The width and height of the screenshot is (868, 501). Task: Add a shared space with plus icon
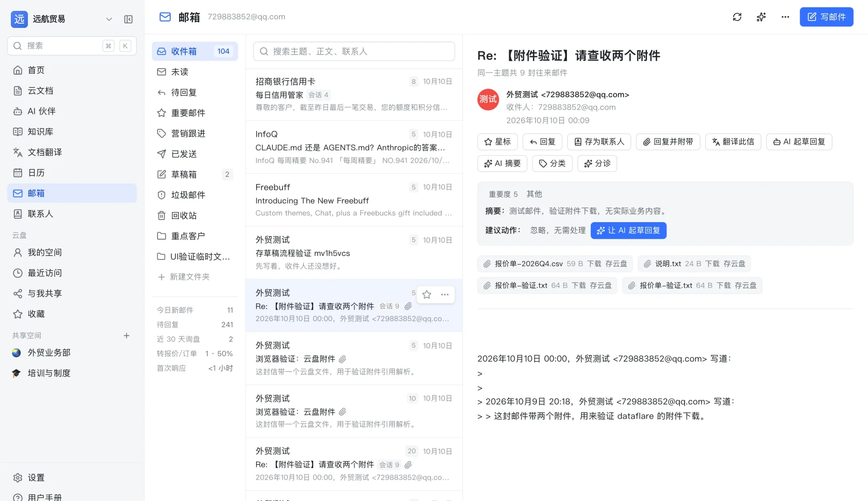pyautogui.click(x=126, y=335)
